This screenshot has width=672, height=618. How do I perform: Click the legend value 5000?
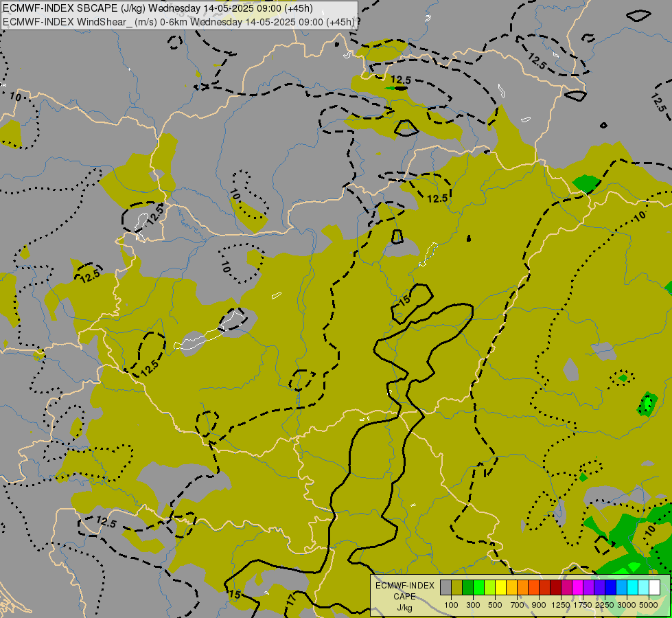(649, 605)
